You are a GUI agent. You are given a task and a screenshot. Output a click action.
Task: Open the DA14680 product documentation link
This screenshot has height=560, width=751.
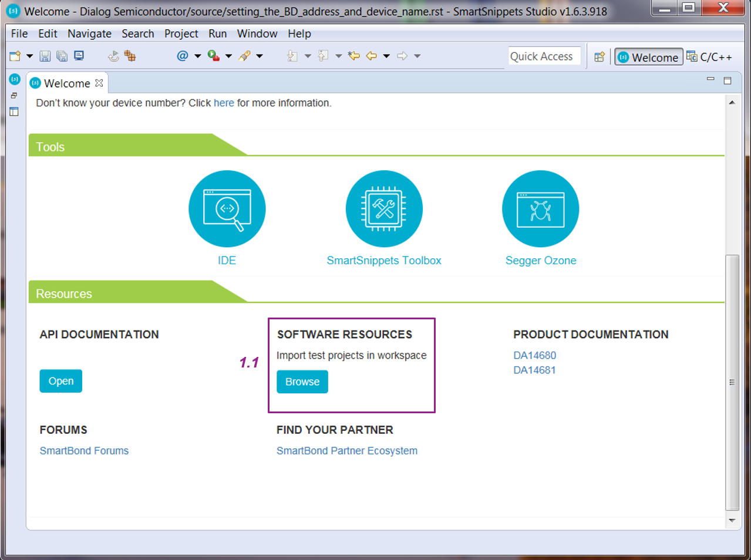(535, 355)
